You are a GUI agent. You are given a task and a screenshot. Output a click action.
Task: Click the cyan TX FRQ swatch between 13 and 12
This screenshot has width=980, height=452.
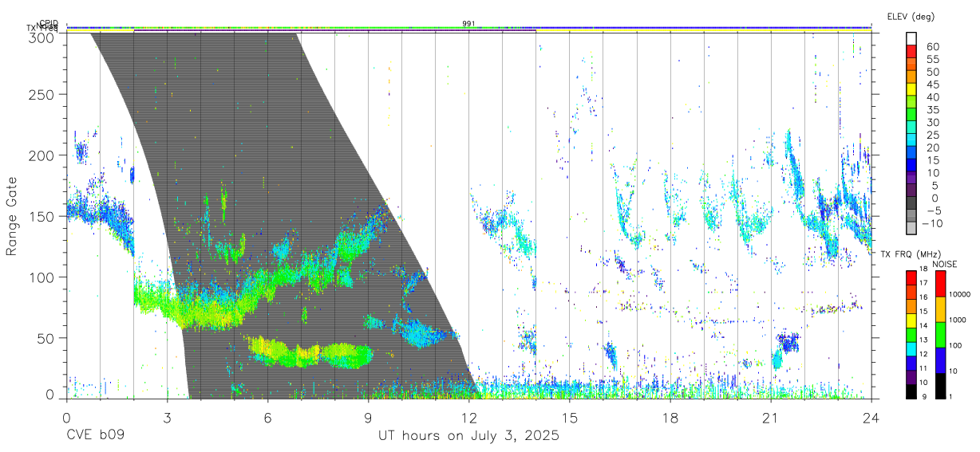(x=911, y=348)
